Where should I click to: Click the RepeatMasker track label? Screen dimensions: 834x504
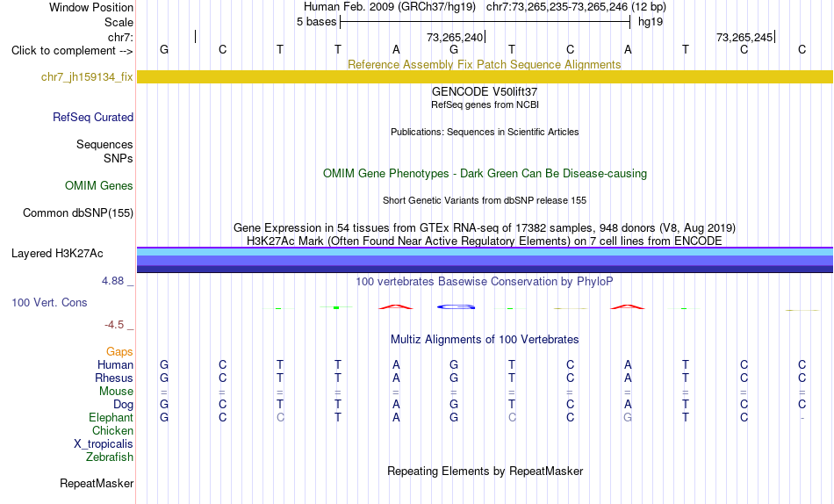point(97,483)
